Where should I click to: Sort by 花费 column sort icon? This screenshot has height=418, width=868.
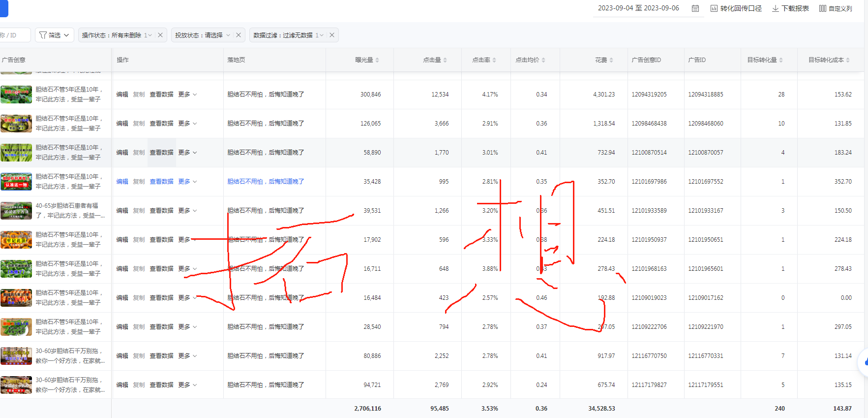click(x=611, y=60)
